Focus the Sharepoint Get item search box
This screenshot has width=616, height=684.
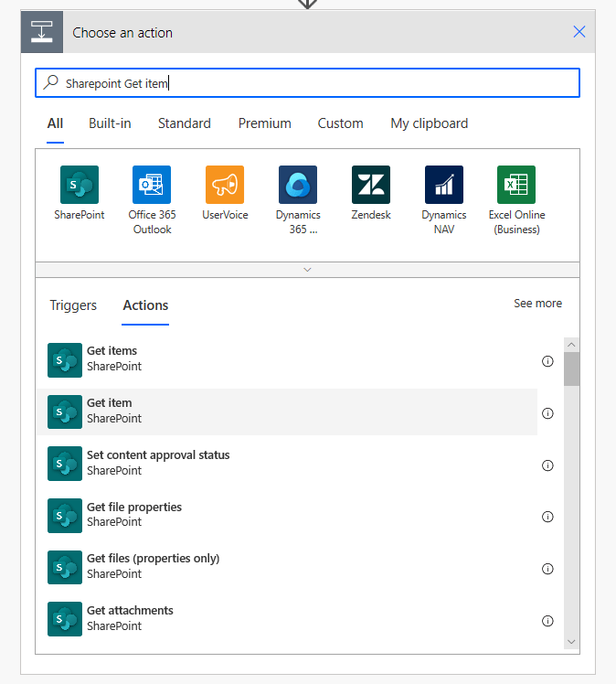tap(307, 83)
